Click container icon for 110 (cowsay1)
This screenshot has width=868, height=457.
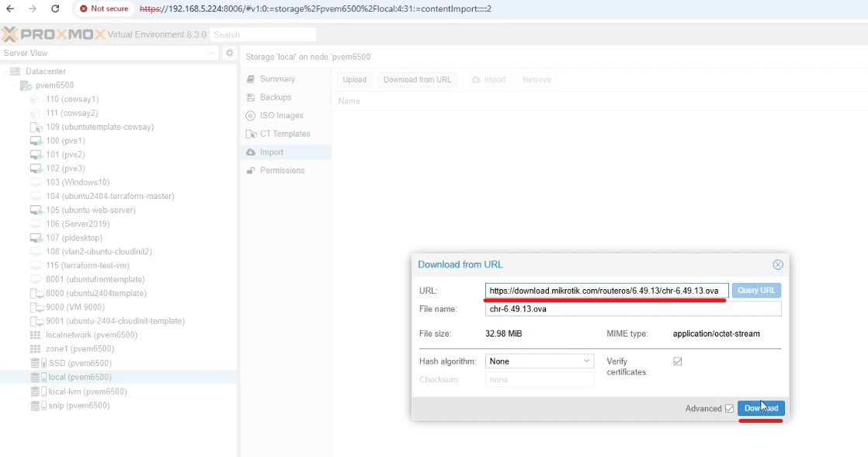pos(36,99)
